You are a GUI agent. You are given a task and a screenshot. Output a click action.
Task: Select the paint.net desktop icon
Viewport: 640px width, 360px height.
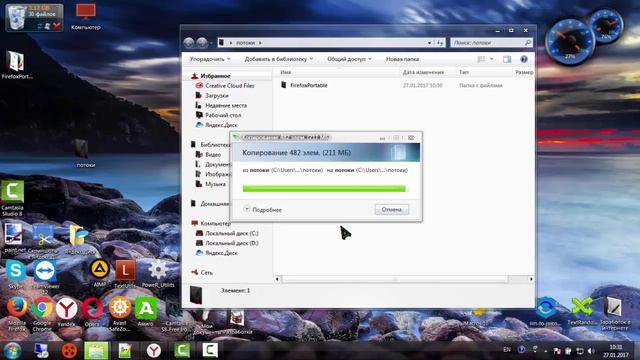point(14,238)
